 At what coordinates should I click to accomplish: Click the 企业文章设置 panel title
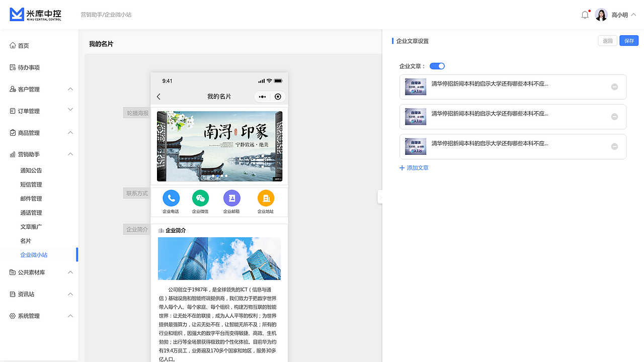413,41
